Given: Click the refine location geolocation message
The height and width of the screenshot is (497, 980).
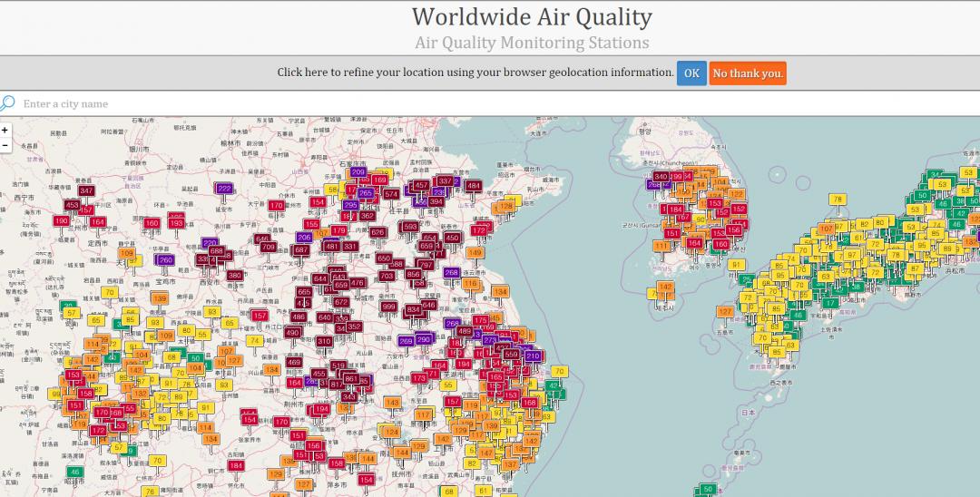Looking at the screenshot, I should 475,73.
